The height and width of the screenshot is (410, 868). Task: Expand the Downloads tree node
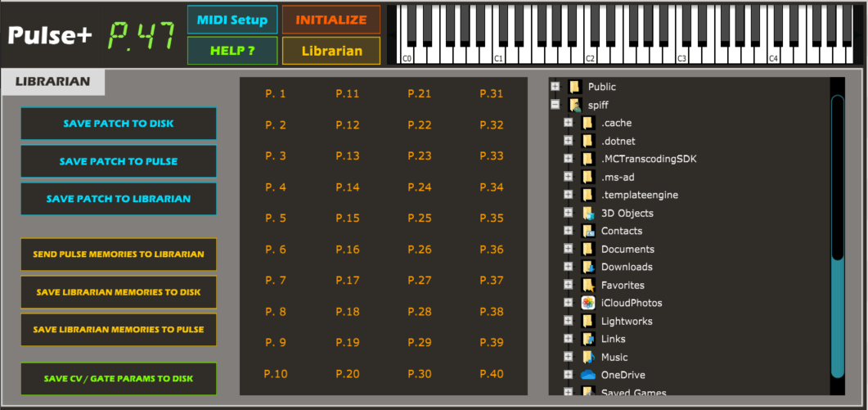(x=568, y=267)
